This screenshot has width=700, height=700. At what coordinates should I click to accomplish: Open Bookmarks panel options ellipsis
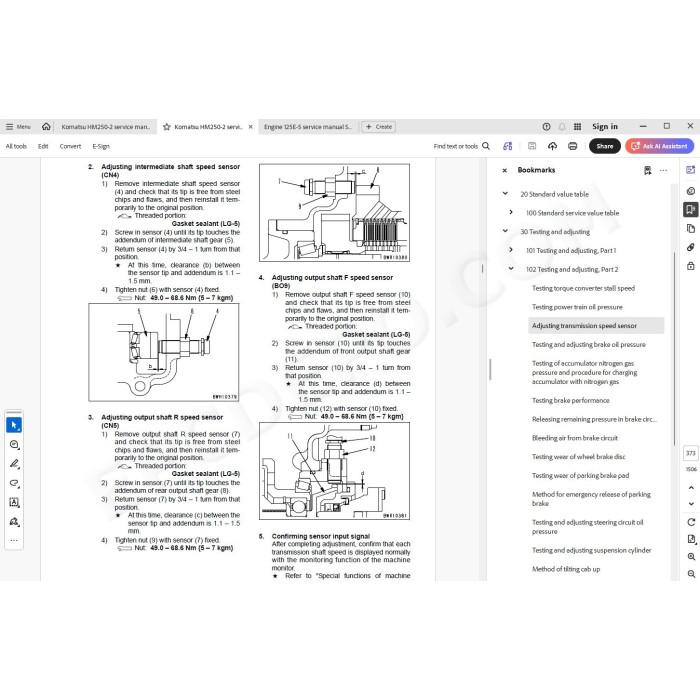(x=663, y=170)
